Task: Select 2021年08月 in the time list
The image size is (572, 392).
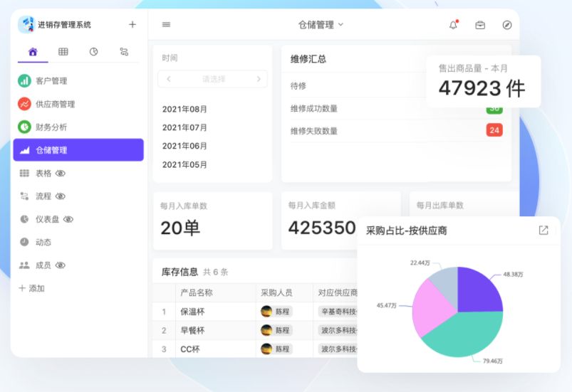Action: 184,109
